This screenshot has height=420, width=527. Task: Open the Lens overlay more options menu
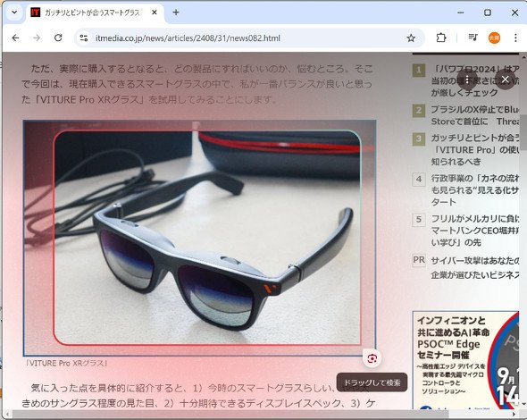pyautogui.click(x=467, y=80)
